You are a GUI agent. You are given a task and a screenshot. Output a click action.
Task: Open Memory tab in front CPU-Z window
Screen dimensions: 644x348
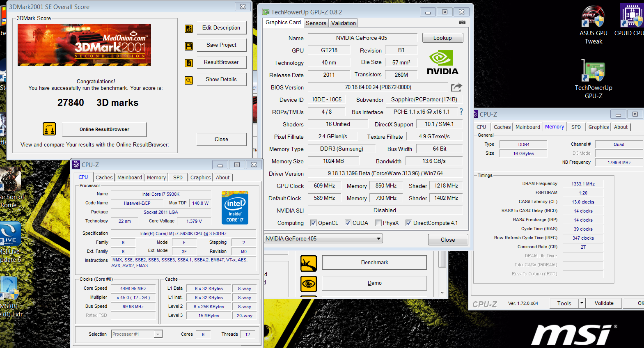156,177
